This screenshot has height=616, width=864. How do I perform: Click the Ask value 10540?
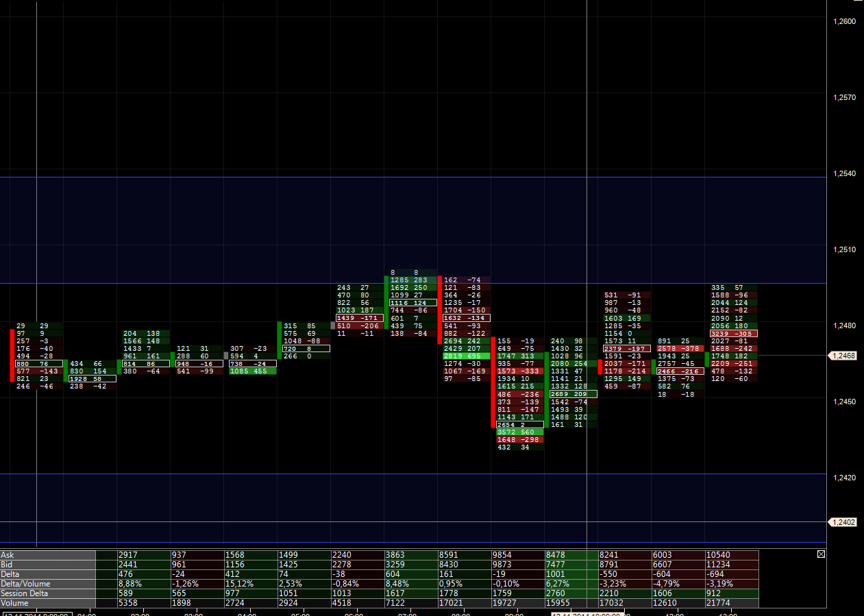tap(732, 554)
